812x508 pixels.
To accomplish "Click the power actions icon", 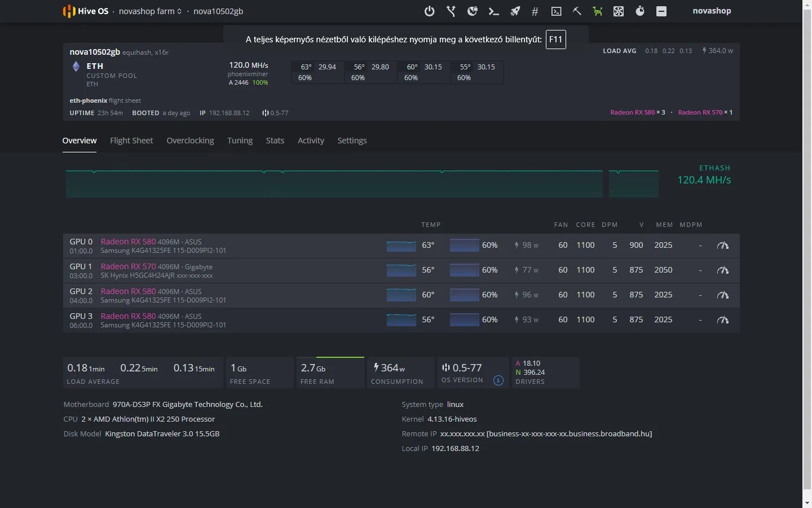I will click(x=430, y=11).
